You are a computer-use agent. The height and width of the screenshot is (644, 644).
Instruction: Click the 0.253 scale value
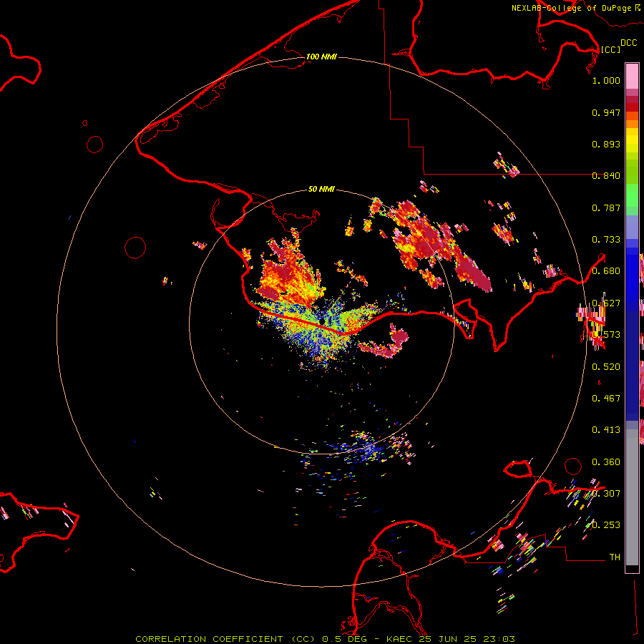(x=606, y=525)
